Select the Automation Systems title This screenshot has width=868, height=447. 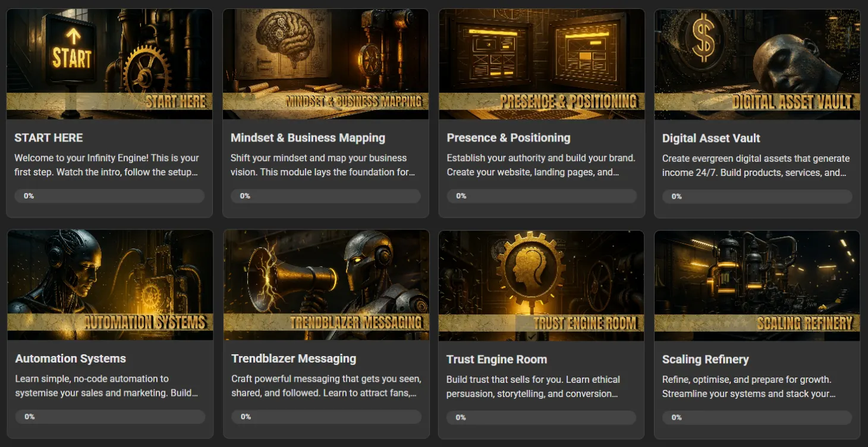click(x=71, y=358)
